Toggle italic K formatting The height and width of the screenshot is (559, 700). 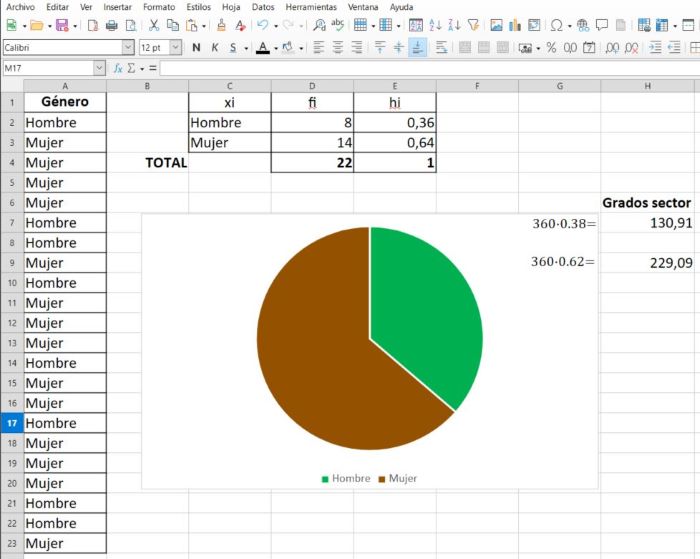tap(215, 47)
